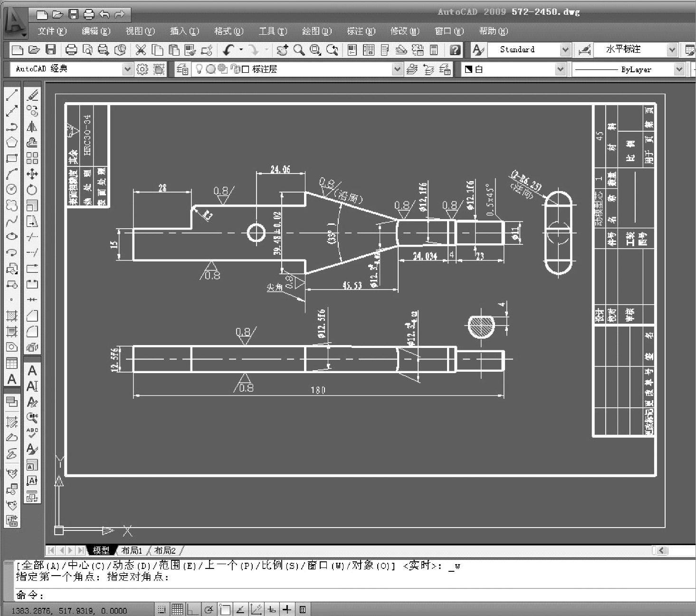
Task: Click the Insert Table tool
Action: click(x=12, y=363)
